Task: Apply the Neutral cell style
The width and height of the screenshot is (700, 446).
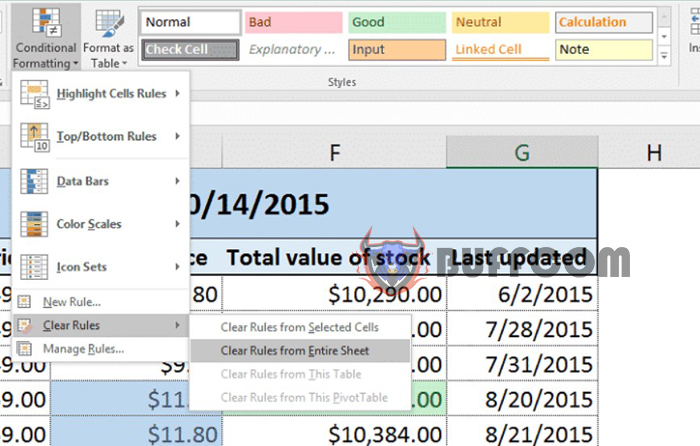Action: pyautogui.click(x=500, y=22)
